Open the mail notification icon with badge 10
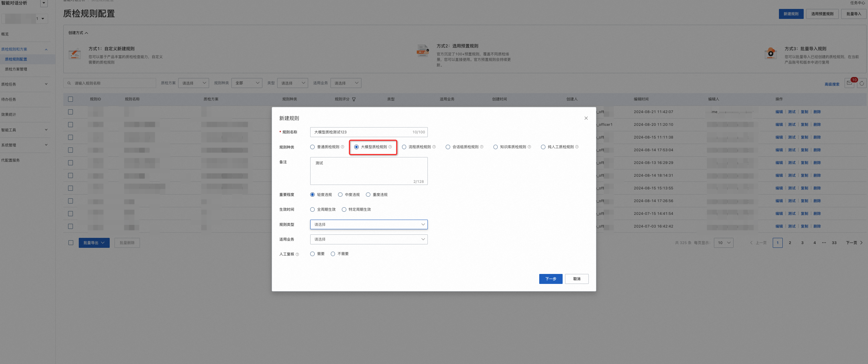868x364 pixels. (x=849, y=83)
